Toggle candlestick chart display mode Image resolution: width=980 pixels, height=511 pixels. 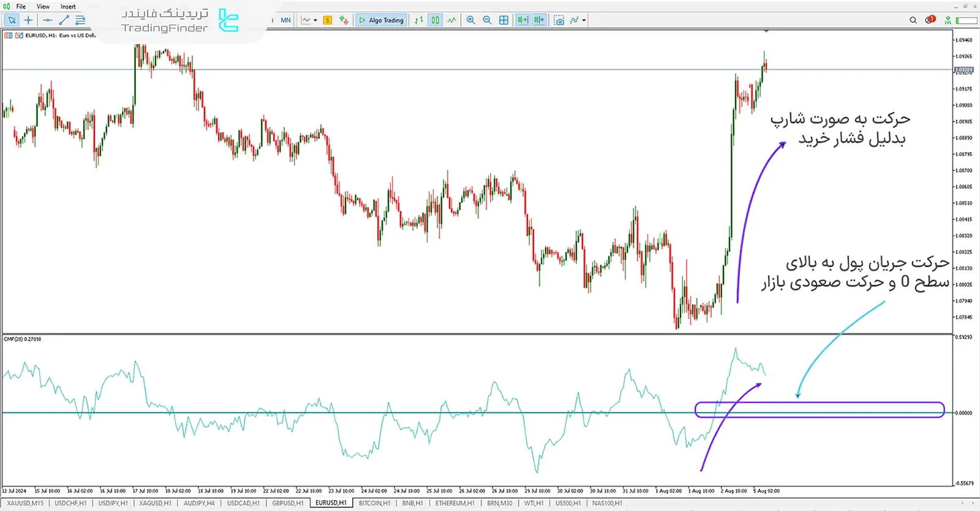[435, 20]
